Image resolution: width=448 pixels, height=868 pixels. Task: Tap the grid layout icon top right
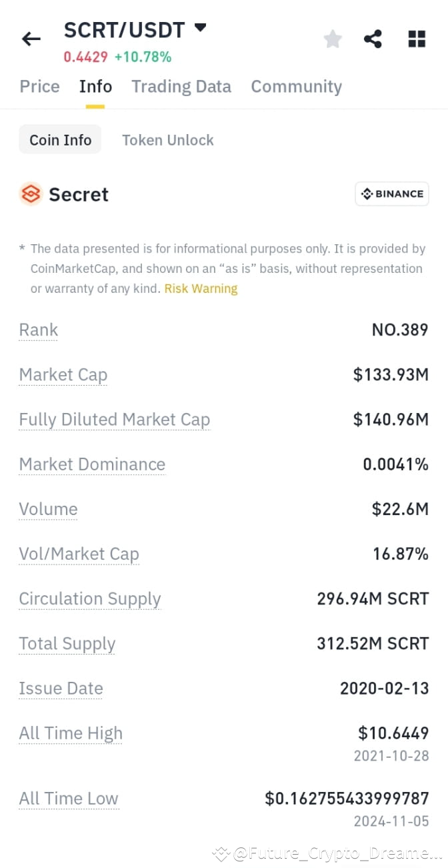(x=416, y=38)
